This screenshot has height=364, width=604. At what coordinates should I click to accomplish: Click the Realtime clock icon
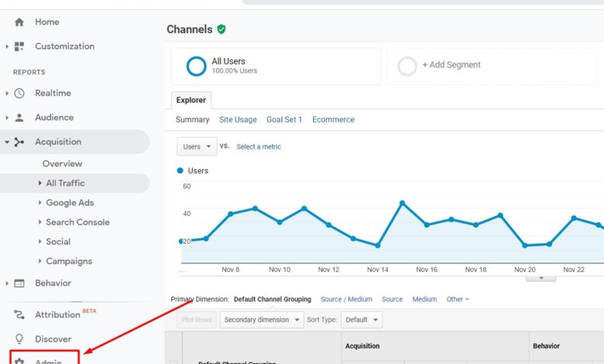point(19,93)
